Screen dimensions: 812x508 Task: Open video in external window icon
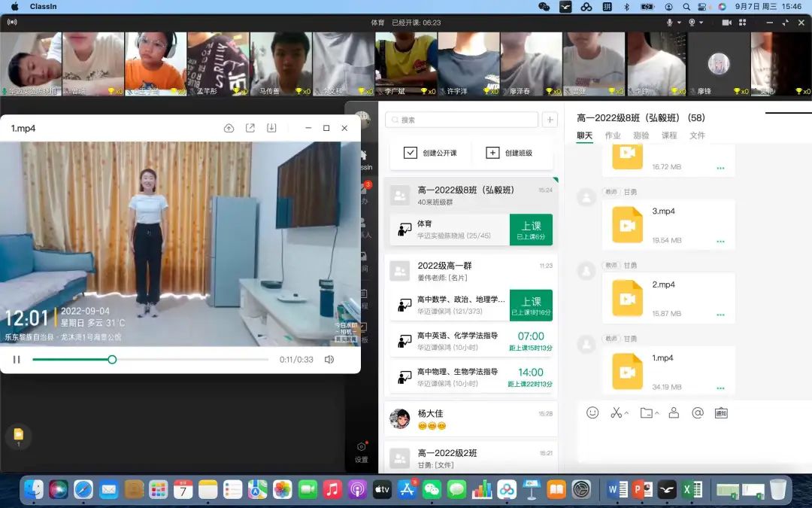tap(250, 128)
